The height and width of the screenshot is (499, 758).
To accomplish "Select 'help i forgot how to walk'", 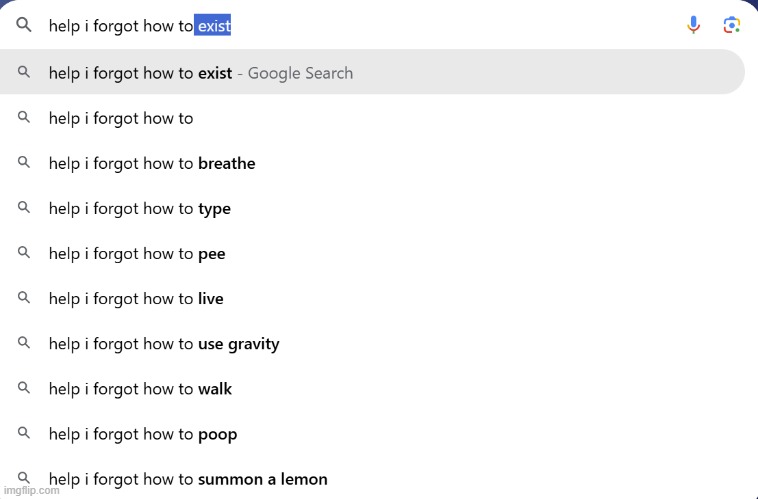I will (x=140, y=389).
